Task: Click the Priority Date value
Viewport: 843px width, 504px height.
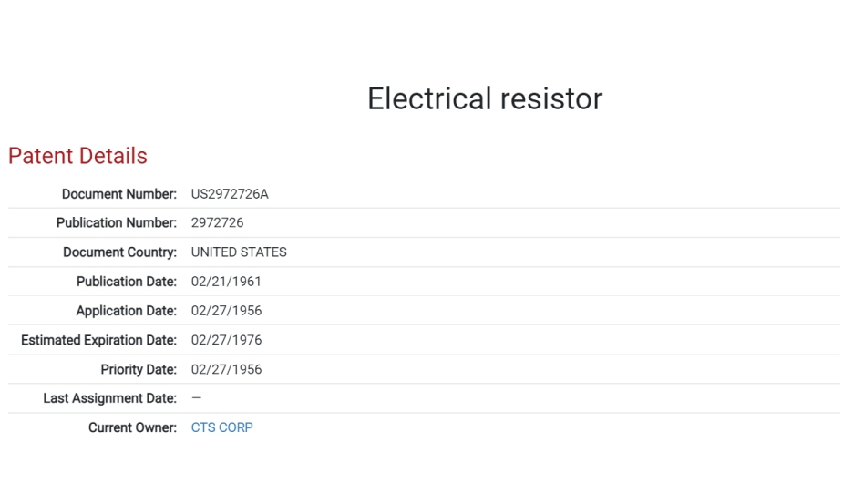Action: tap(226, 369)
